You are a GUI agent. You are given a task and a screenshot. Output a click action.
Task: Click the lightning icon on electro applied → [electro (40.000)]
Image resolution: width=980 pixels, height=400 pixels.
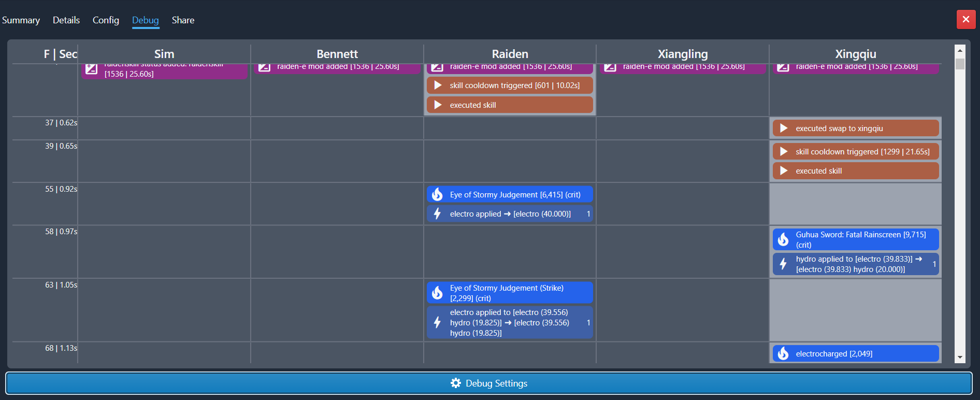pos(437,213)
